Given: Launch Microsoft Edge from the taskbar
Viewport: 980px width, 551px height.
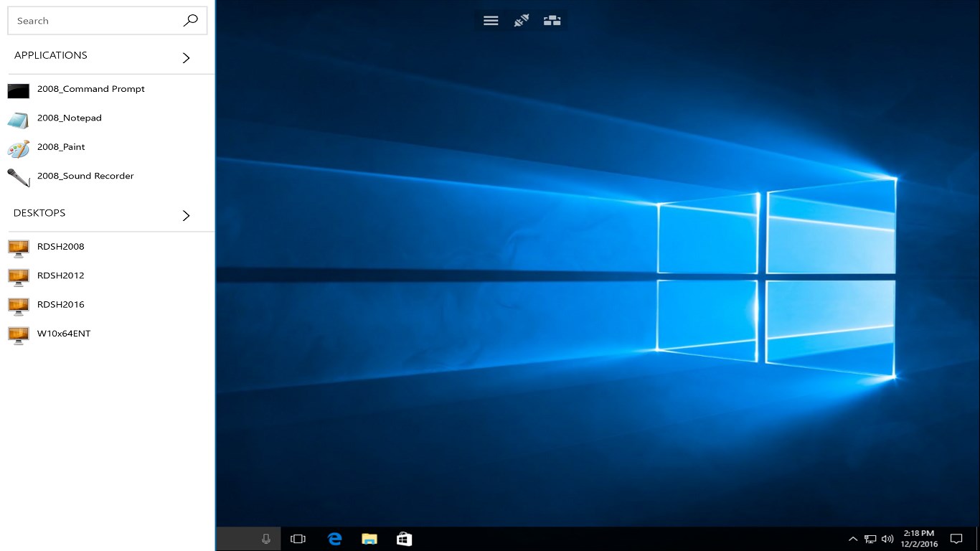Looking at the screenshot, I should (334, 539).
